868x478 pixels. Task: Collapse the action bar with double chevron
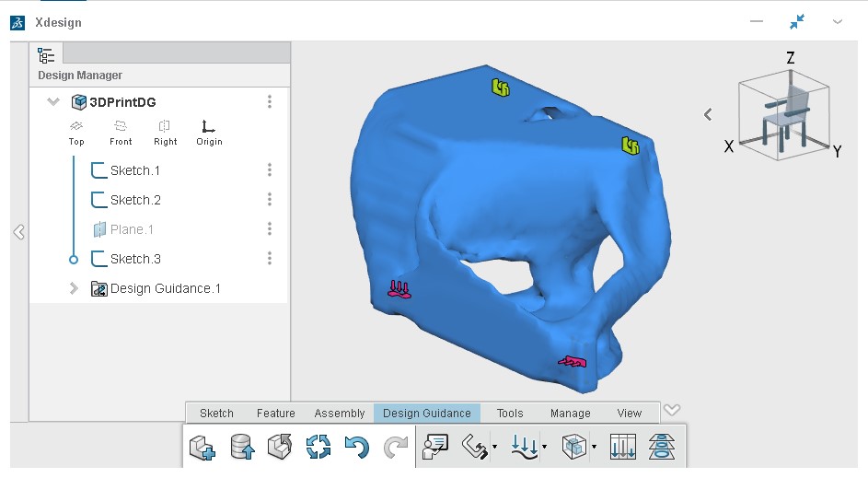[672, 410]
